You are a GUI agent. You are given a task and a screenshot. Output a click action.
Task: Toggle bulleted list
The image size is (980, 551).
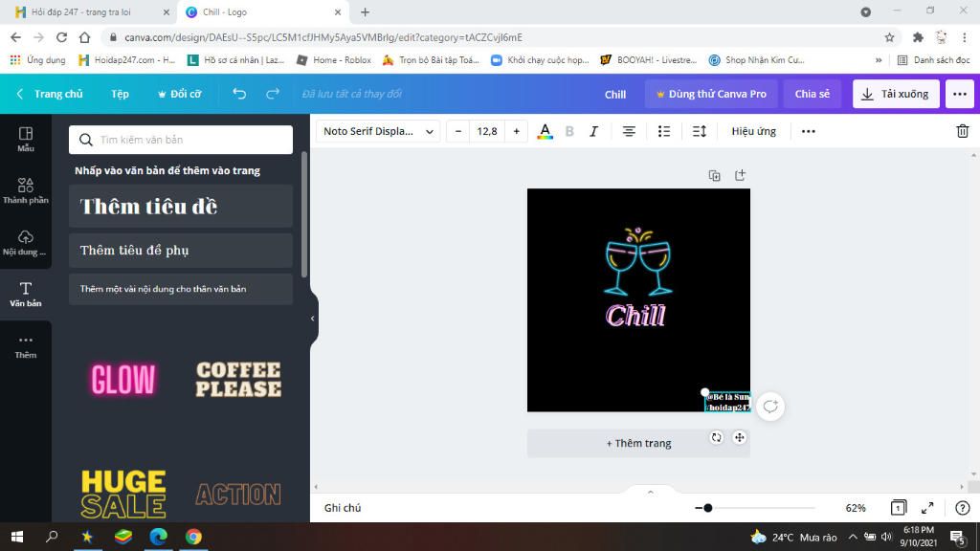pos(664,131)
